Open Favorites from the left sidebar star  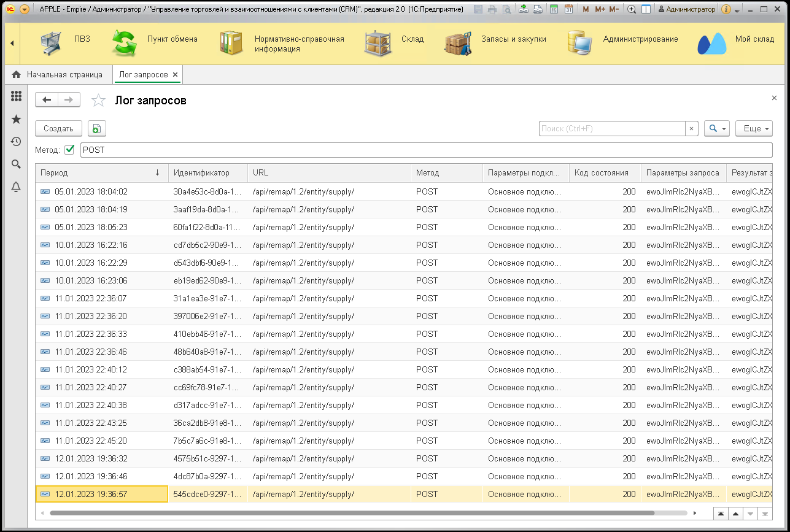click(x=17, y=119)
